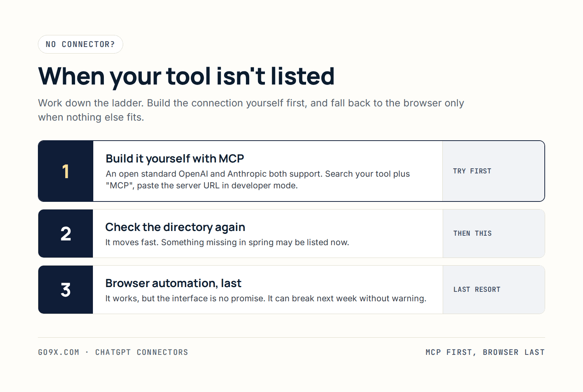Screen dimensions: 583x392
Task: Click the "Browser automation, last" title
Action: pos(173,283)
